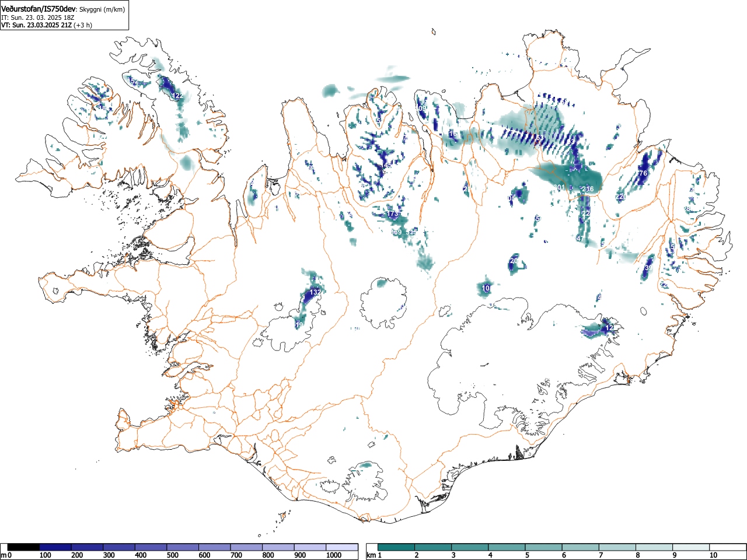
Task: Pick the 5–6 km legend swatch
Action: pos(545,547)
